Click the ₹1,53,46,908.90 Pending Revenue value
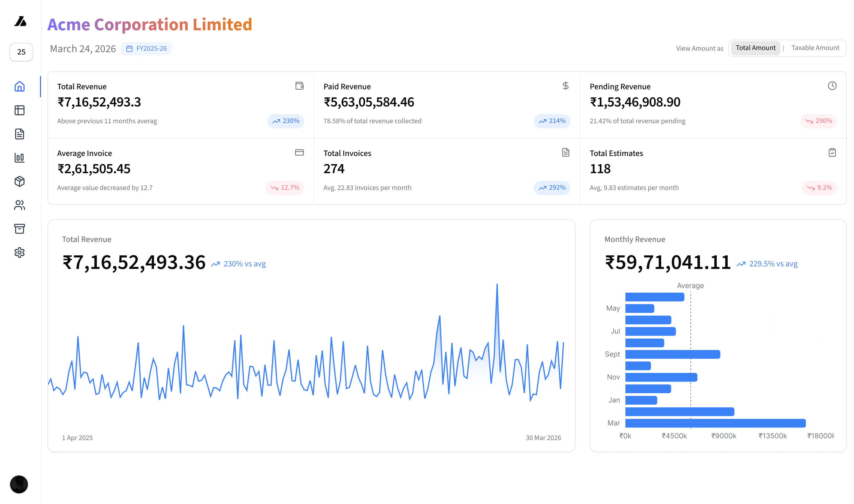 pos(635,102)
